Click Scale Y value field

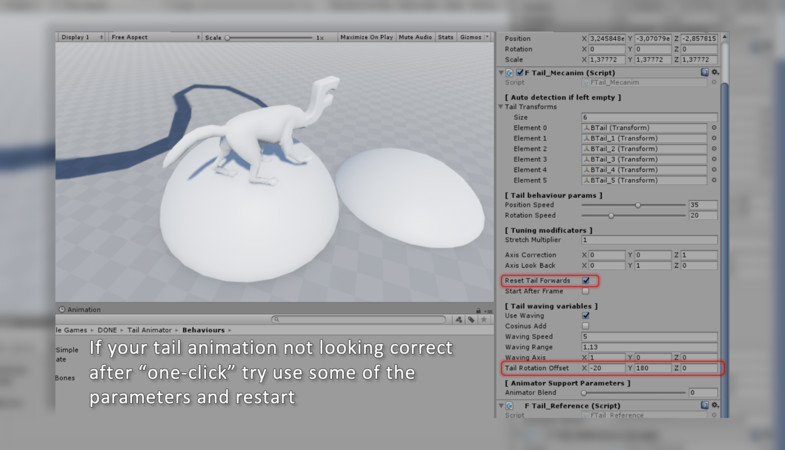(x=653, y=59)
